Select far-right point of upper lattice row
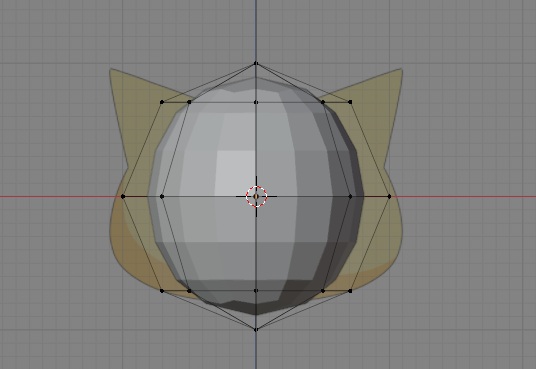The width and height of the screenshot is (536, 369). pyautogui.click(x=350, y=102)
